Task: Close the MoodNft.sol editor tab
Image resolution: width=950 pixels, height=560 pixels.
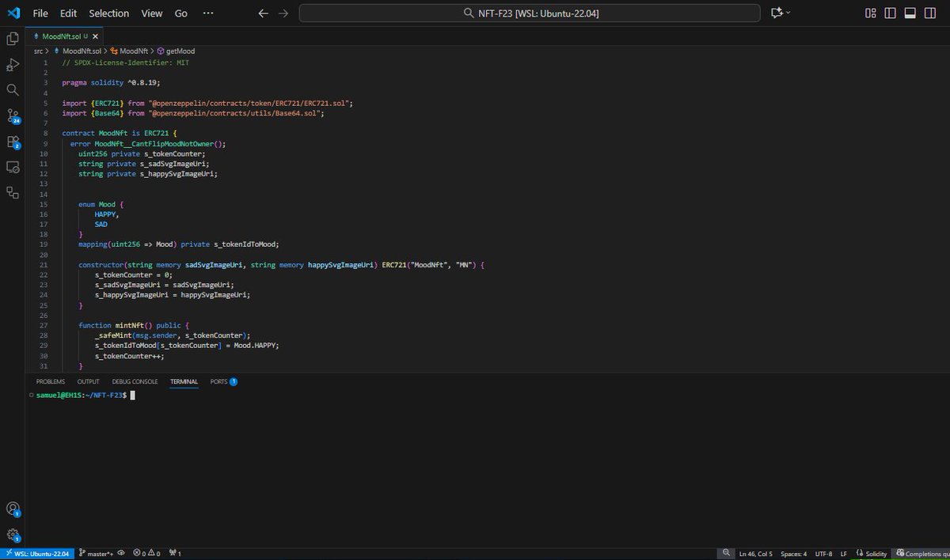Action: [x=96, y=36]
